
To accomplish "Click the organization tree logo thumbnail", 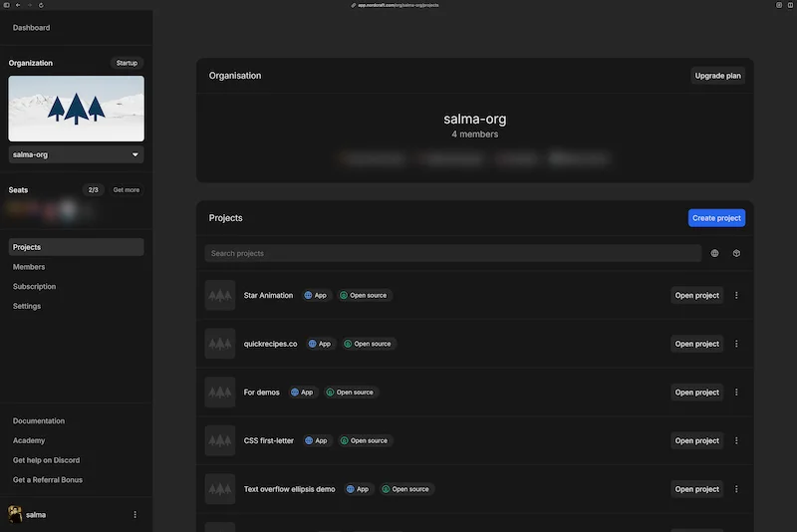I will [77, 109].
